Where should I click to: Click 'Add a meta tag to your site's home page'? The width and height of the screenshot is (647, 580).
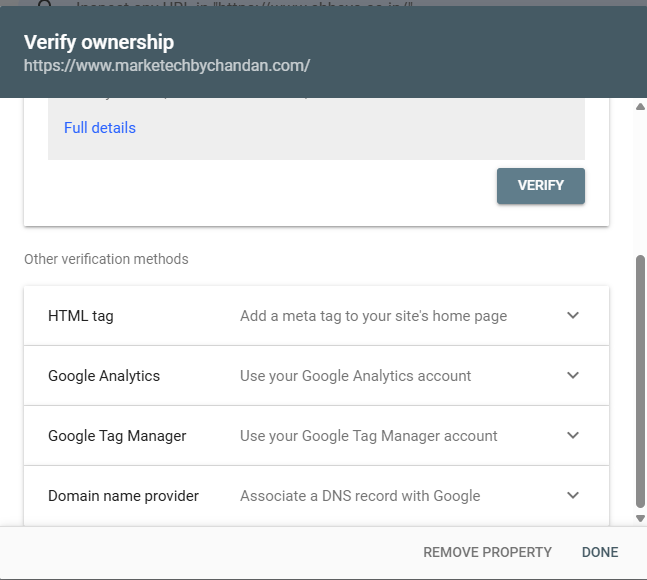[x=373, y=316]
